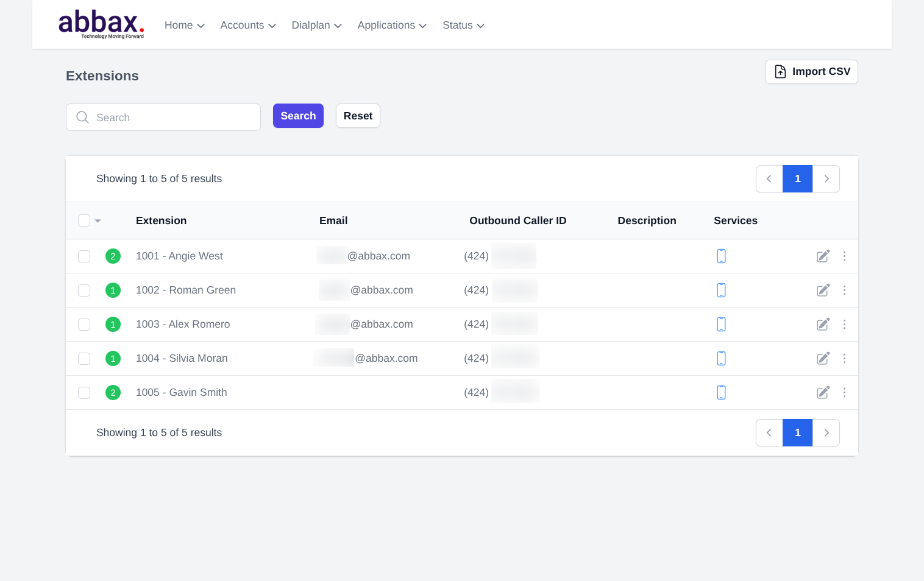Click the abbax logo
Viewport: 924px width, 581px height.
(101, 24)
